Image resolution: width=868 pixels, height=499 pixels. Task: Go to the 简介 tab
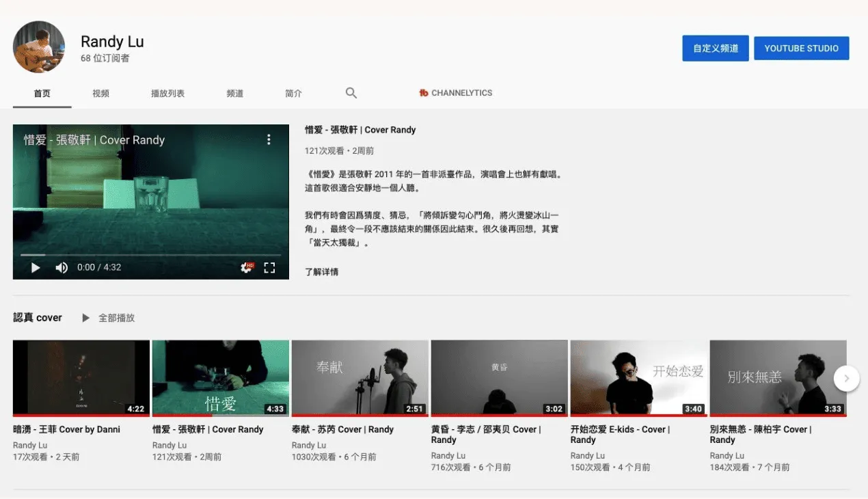293,93
